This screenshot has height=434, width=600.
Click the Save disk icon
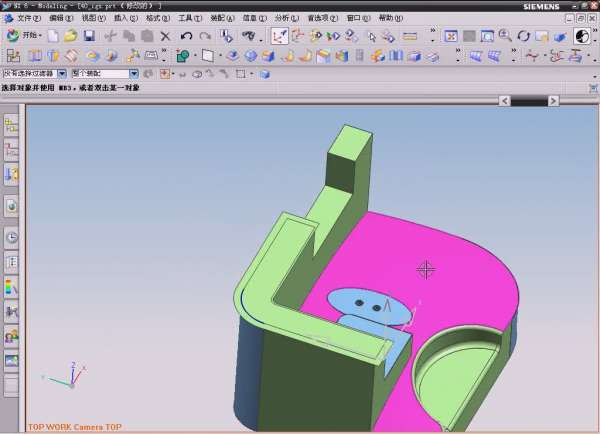(89, 36)
